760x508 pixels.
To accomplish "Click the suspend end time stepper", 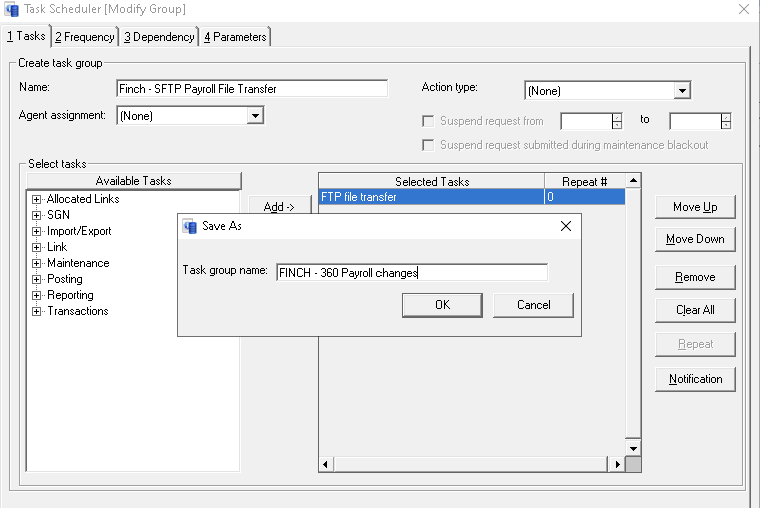I will (x=726, y=121).
